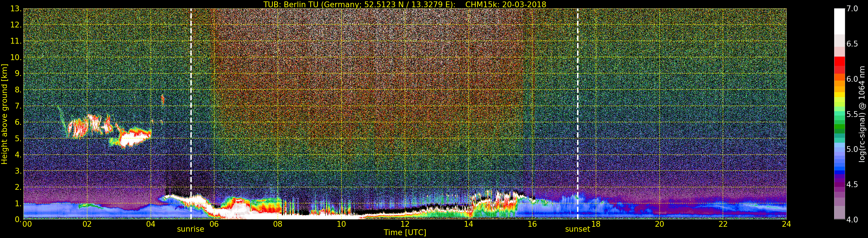Viewport: 868px width, 238px height.
Task: Click the '4.0' colorbar tick label
Action: pyautogui.click(x=852, y=220)
